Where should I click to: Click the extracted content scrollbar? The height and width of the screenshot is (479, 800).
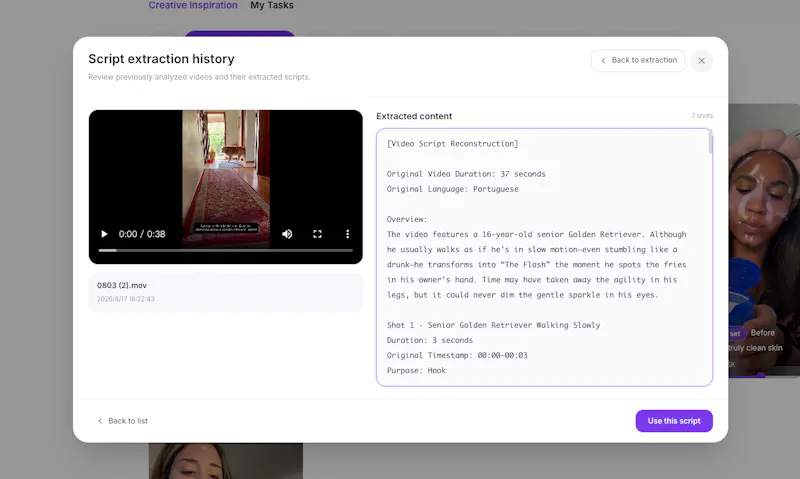pyautogui.click(x=710, y=142)
